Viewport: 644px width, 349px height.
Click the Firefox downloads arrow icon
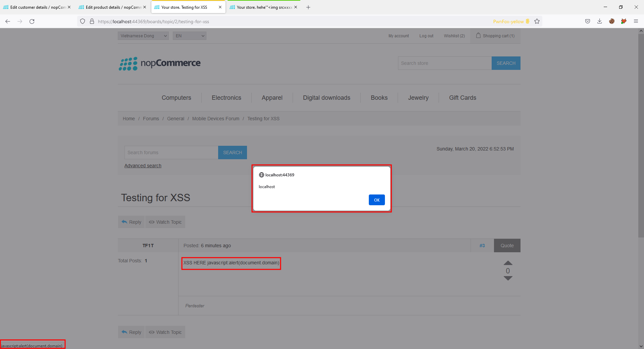[x=599, y=21]
